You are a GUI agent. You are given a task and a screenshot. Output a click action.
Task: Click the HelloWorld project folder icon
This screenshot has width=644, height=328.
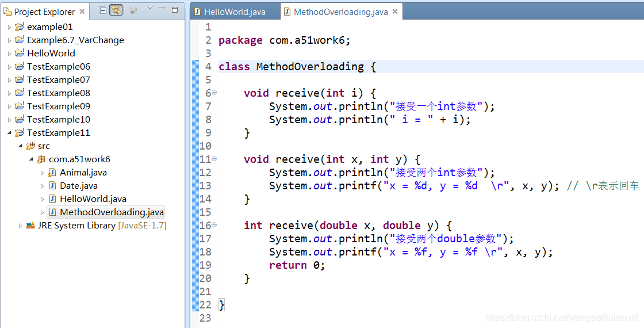[20, 53]
